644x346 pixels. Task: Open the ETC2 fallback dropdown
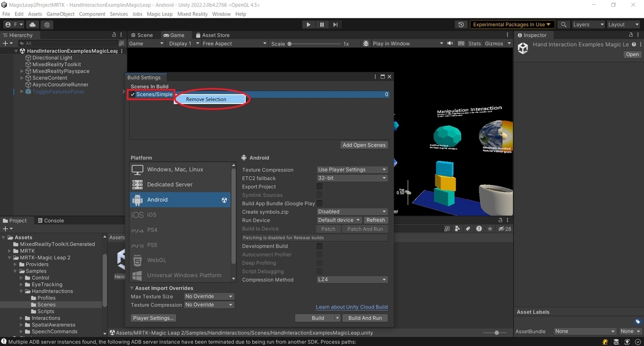(x=352, y=178)
